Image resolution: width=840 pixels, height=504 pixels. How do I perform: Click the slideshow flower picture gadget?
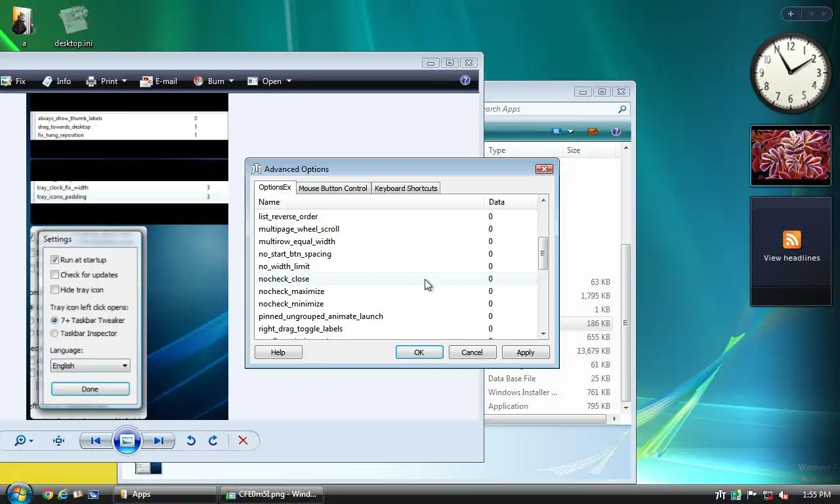(x=791, y=156)
